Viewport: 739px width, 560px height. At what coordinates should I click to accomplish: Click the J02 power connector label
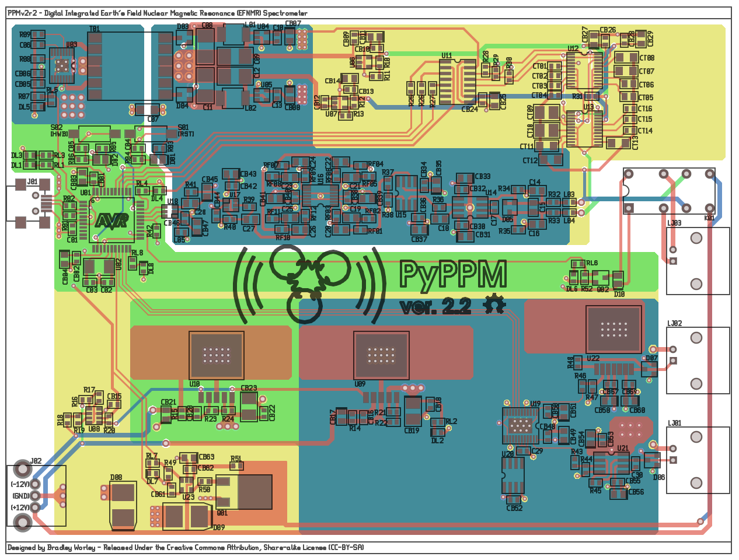click(36, 461)
